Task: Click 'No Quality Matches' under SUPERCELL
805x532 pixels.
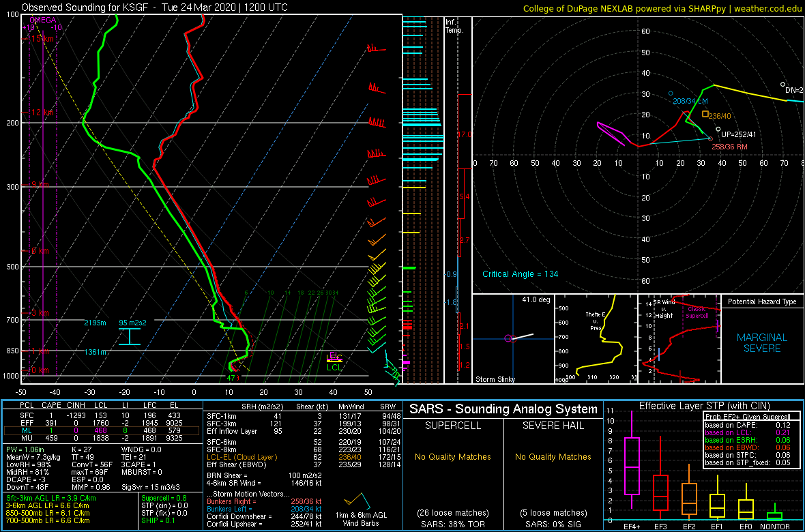Action: pyautogui.click(x=454, y=456)
